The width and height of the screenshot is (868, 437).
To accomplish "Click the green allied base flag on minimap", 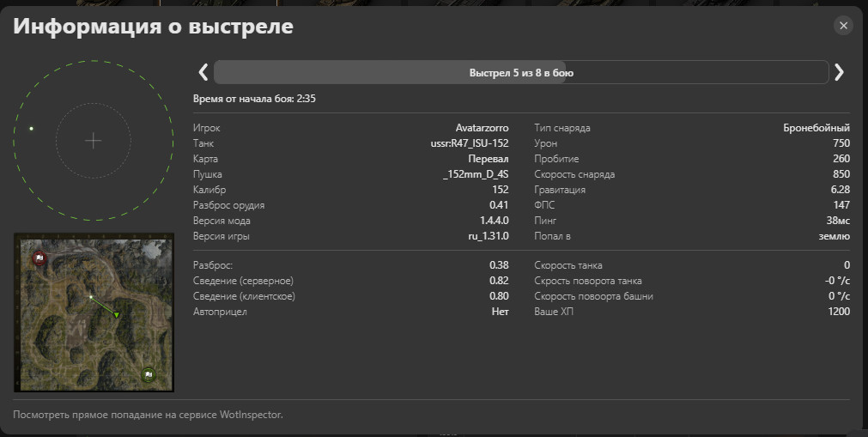I will coord(149,373).
